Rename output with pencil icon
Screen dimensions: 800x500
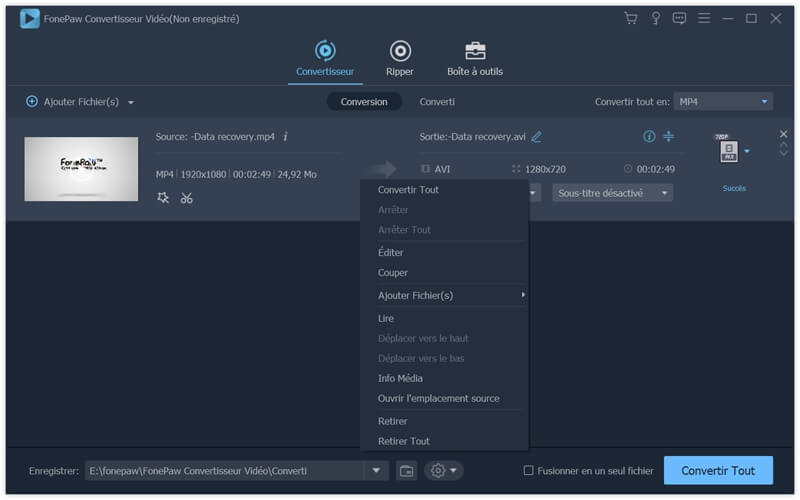click(536, 137)
